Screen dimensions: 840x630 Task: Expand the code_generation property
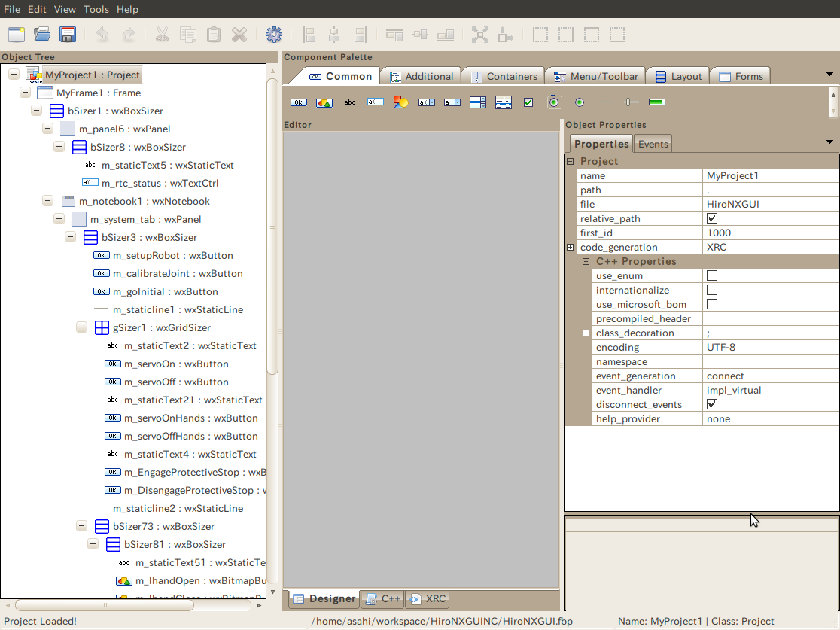(571, 248)
